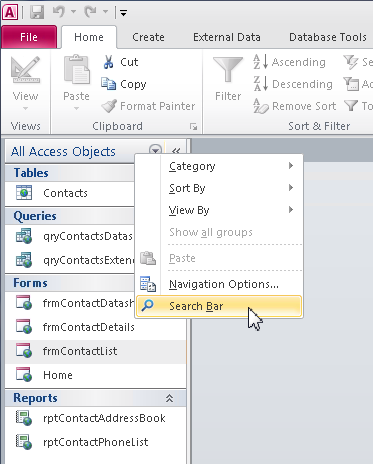Image resolution: width=373 pixels, height=464 pixels.
Task: Switch to Database Tools tab
Action: pyautogui.click(x=328, y=37)
